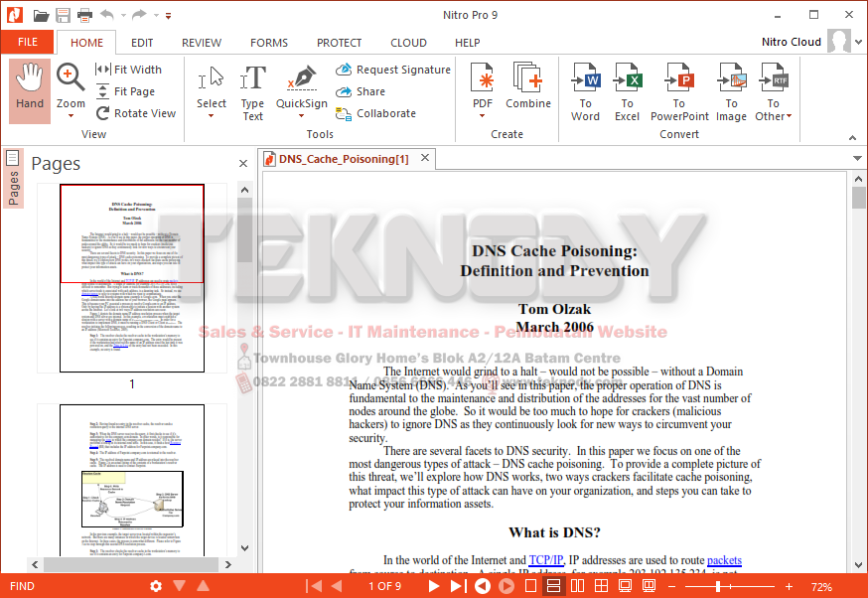
Task: Apply Fit Page view
Action: point(126,91)
